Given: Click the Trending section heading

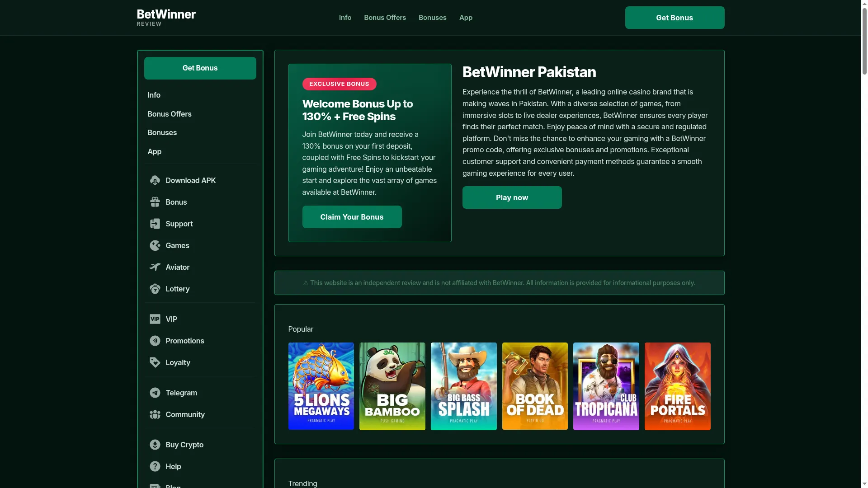Looking at the screenshot, I should tap(302, 484).
